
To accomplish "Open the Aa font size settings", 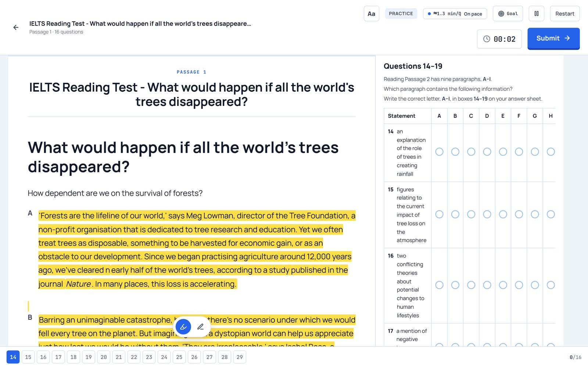I will pyautogui.click(x=371, y=14).
